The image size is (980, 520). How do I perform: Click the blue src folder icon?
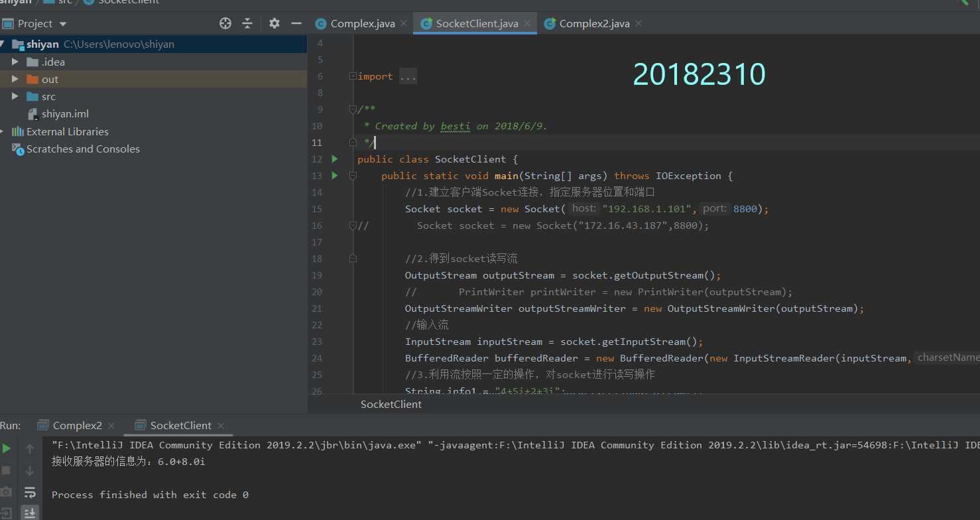click(32, 97)
